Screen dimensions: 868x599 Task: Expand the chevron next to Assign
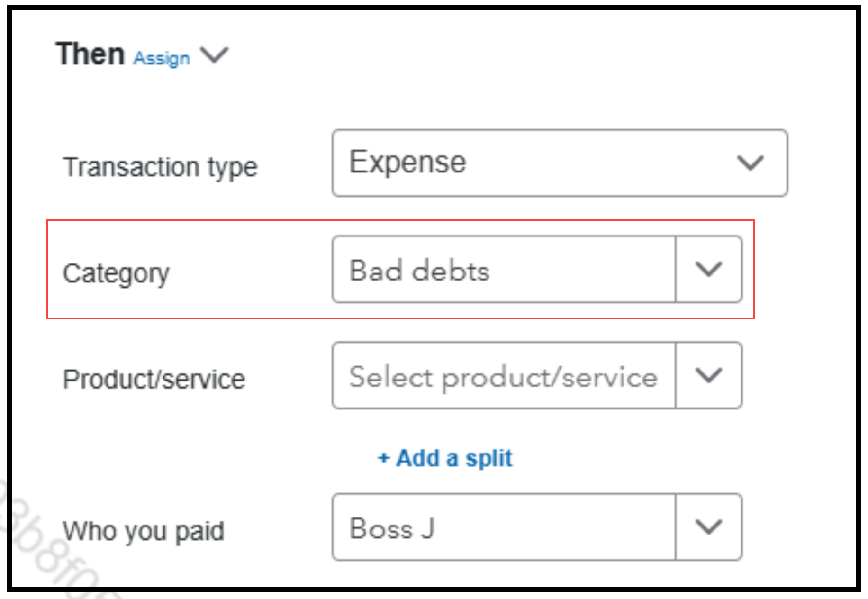(214, 54)
